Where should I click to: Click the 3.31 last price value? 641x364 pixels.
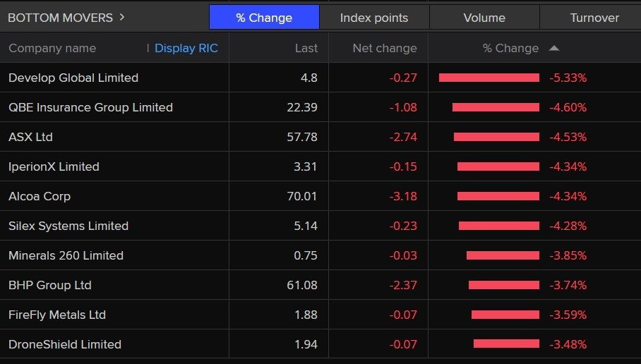point(306,166)
